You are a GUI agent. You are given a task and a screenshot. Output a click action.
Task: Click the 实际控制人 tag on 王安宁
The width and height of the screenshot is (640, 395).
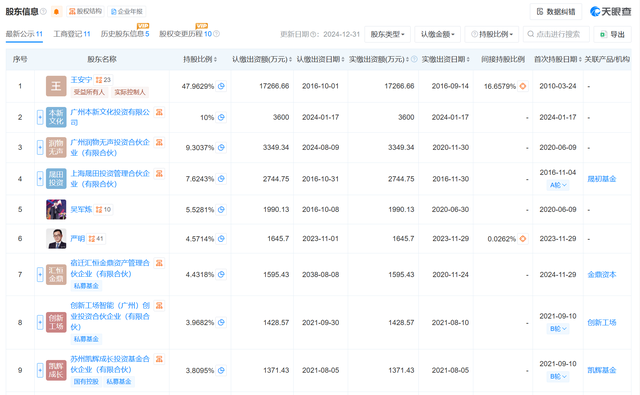click(x=130, y=92)
